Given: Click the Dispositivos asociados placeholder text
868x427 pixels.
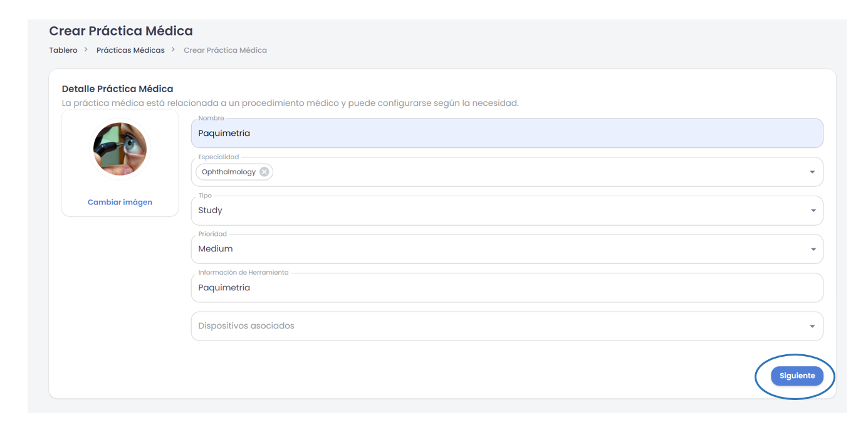Looking at the screenshot, I should click(246, 326).
